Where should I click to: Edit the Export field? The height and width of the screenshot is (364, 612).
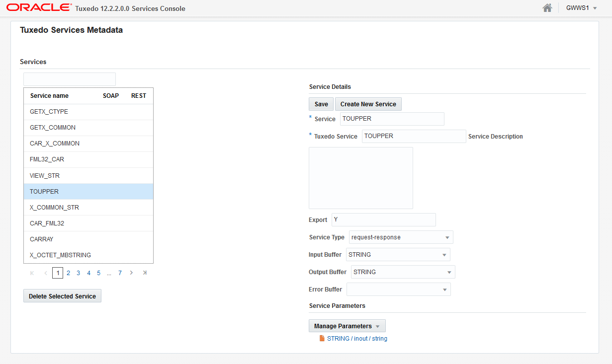384,220
